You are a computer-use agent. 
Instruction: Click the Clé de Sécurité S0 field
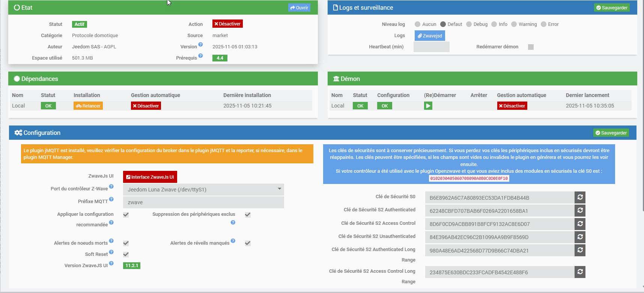pyautogui.click(x=500, y=197)
